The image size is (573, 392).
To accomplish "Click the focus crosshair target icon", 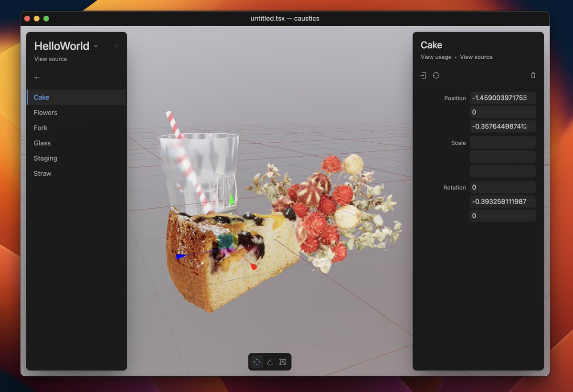I will click(436, 75).
